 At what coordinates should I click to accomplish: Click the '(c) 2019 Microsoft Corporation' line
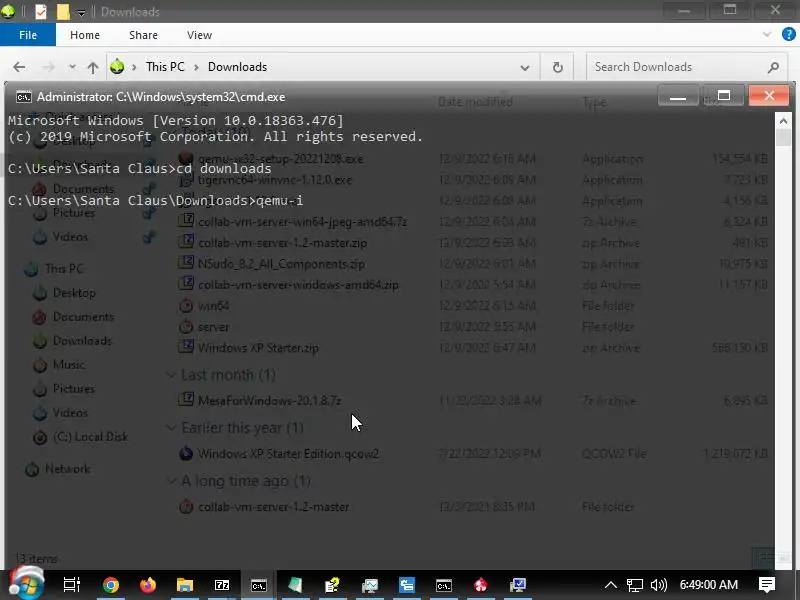coord(215,137)
